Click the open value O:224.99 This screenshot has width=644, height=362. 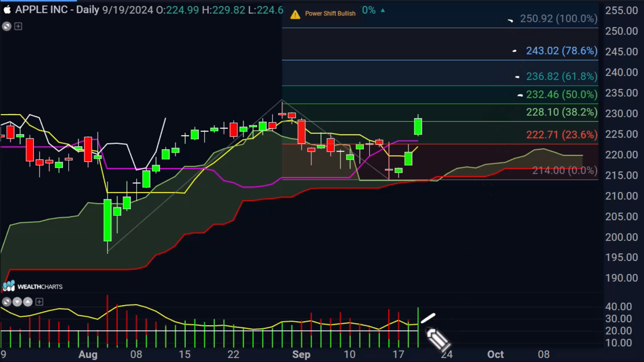tap(177, 10)
